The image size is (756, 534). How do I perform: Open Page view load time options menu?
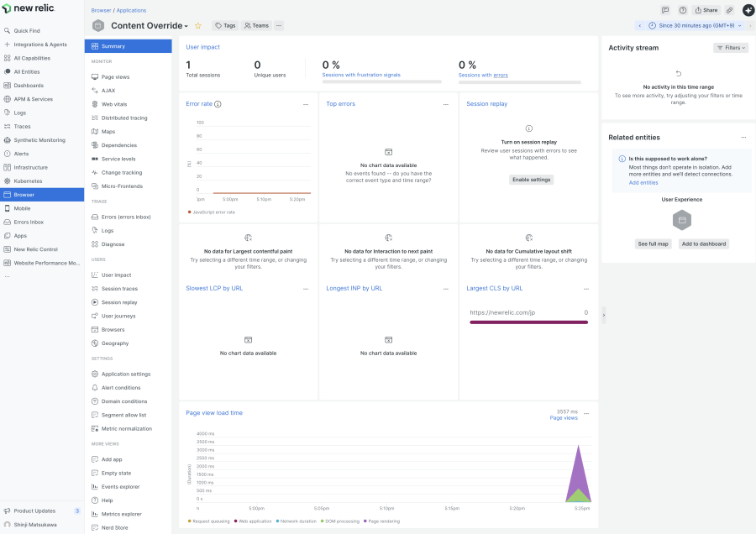tap(587, 413)
